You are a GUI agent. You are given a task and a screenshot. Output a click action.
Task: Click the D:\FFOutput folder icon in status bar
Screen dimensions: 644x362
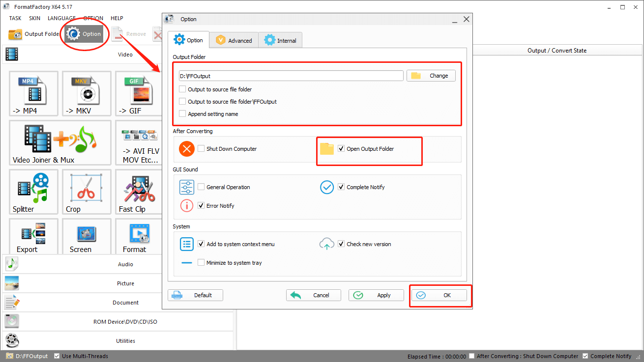[10, 356]
